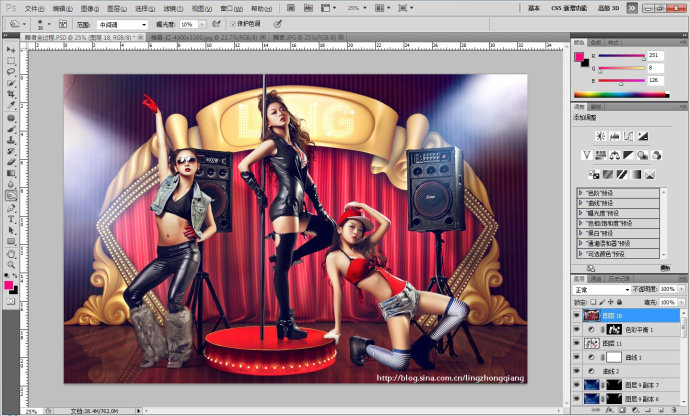This screenshot has width=690, height=416.
Task: Select the Move tool
Action: pos(11,49)
